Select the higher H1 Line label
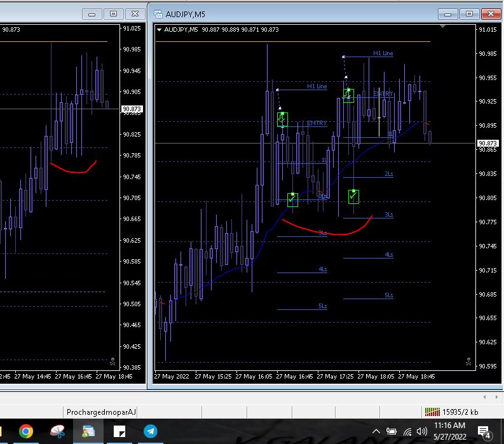Image resolution: width=504 pixels, height=444 pixels. point(383,53)
